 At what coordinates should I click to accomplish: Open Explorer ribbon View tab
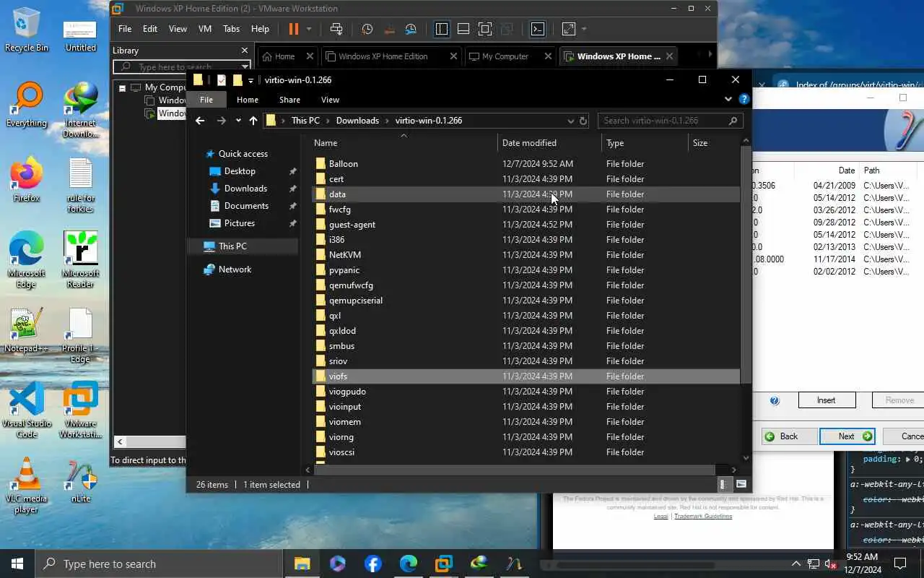pyautogui.click(x=330, y=100)
